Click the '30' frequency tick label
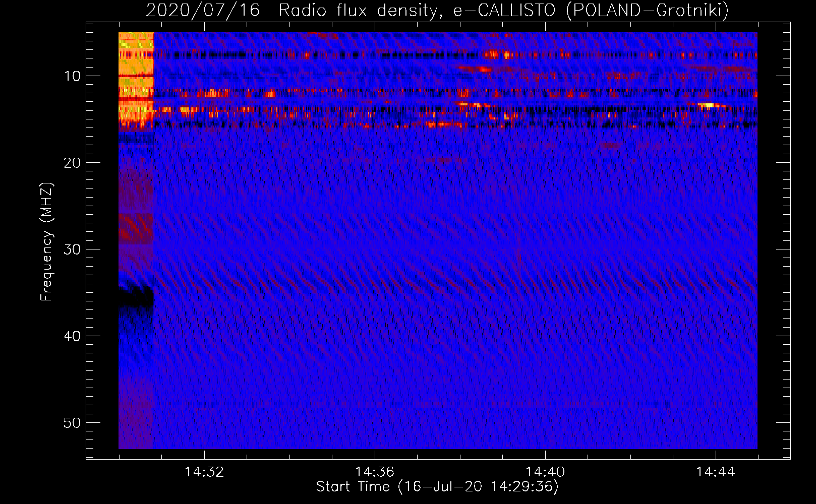Screen dimensions: 816x504 point(73,249)
